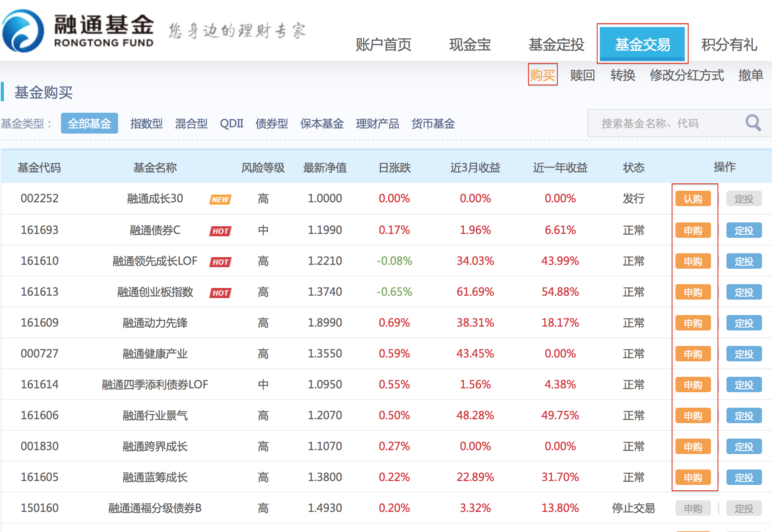The height and width of the screenshot is (532, 772).
Task: Open the 撤单 submenu item
Action: tap(750, 75)
